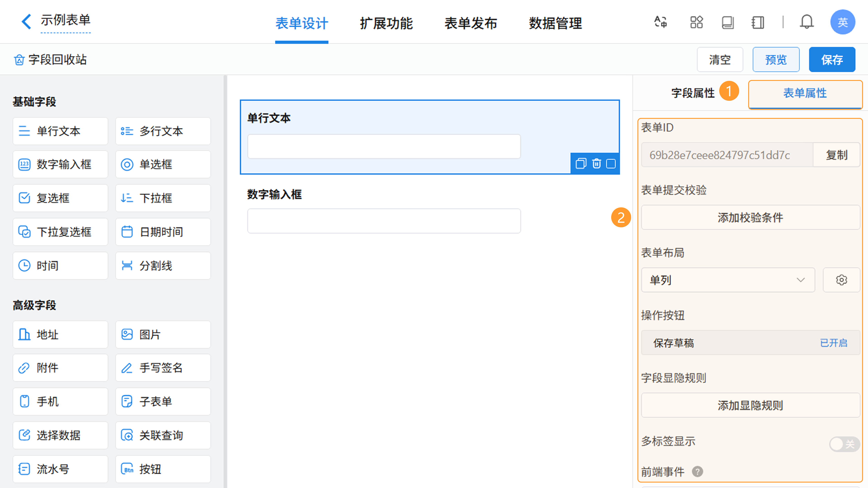This screenshot has width=868, height=488.
Task: Expand the 单列 form layout dropdown
Action: 728,280
